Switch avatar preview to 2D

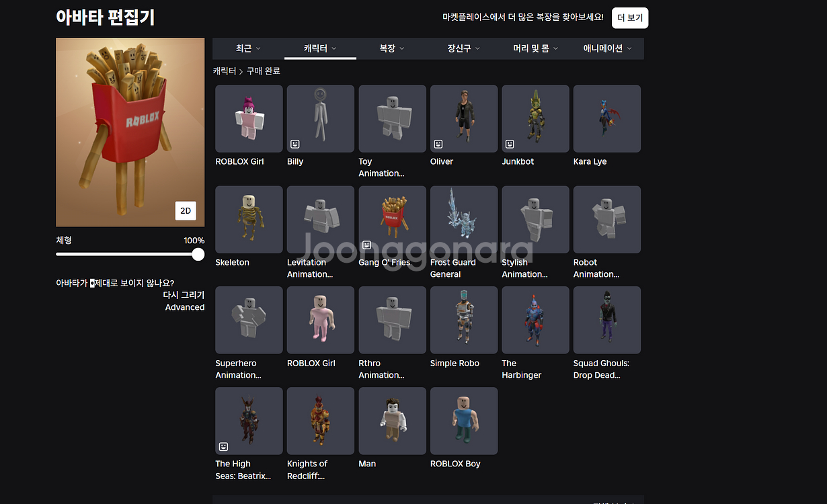point(186,210)
